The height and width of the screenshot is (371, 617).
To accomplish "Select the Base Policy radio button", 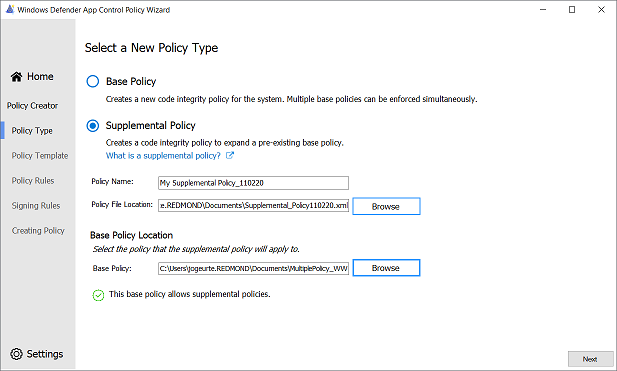I will click(93, 81).
